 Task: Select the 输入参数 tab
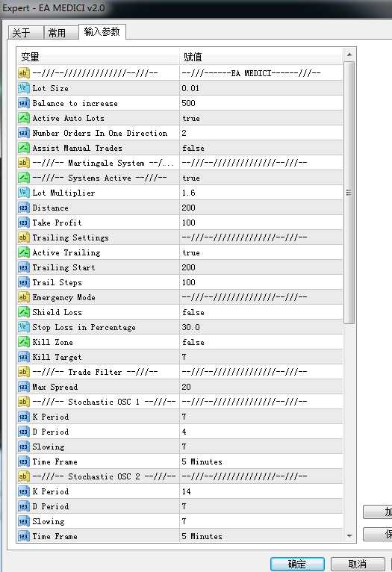point(102,32)
